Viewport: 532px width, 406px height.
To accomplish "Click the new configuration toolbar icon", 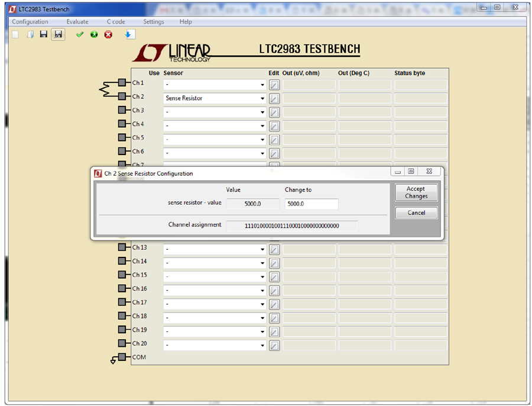I will point(15,35).
